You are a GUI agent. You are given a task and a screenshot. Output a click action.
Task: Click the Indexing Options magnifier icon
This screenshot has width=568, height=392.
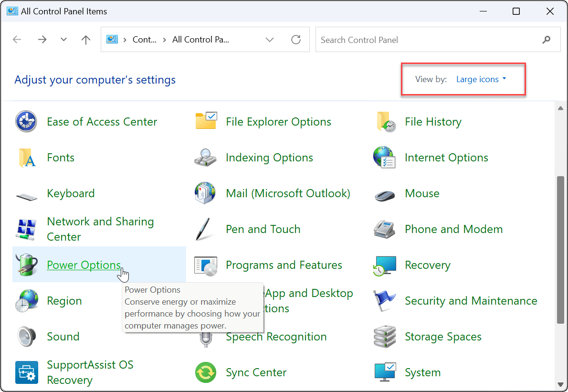206,158
